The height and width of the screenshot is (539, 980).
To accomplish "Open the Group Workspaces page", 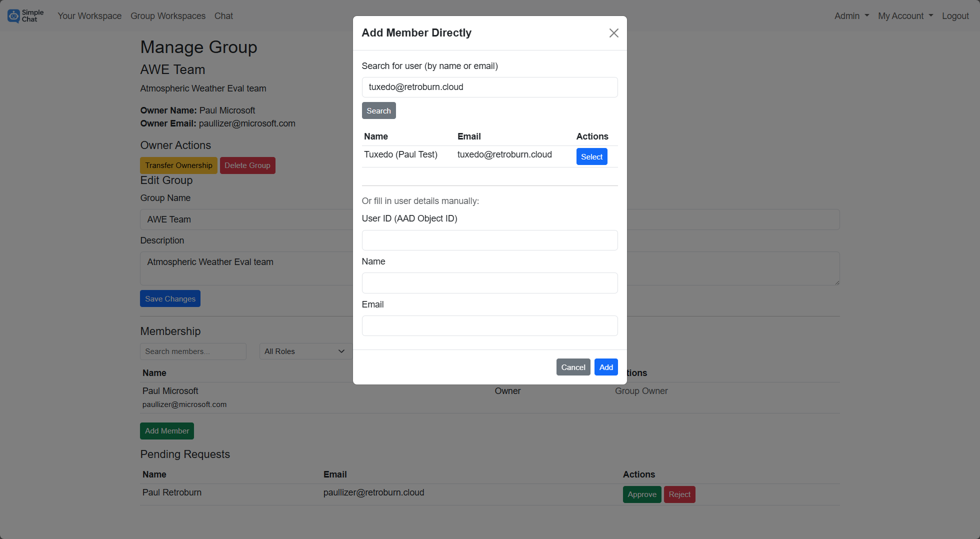I will 168,15.
